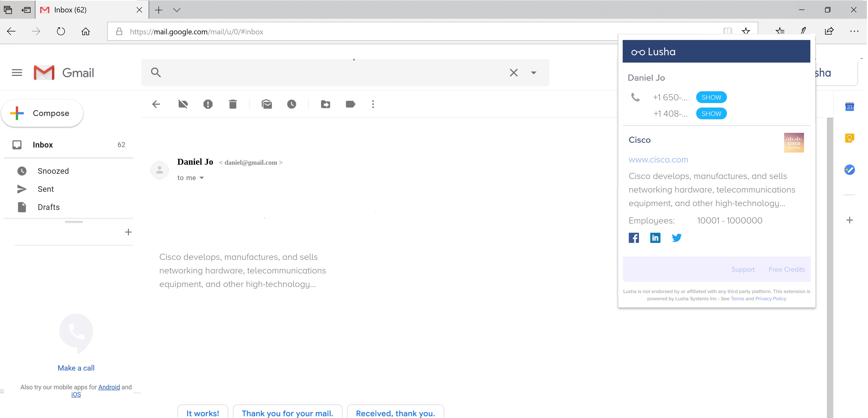This screenshot has height=418, width=868.
Task: Refresh the page
Action: [x=61, y=32]
